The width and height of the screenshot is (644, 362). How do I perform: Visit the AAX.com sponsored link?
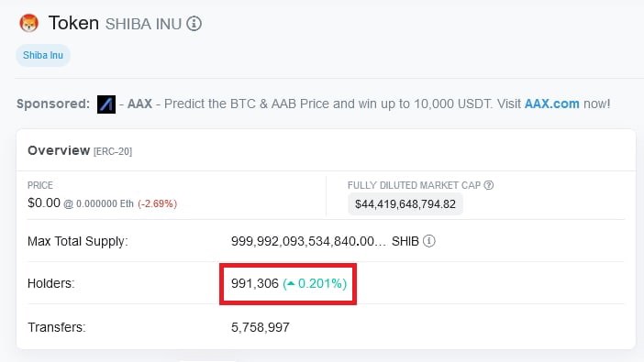click(x=551, y=104)
